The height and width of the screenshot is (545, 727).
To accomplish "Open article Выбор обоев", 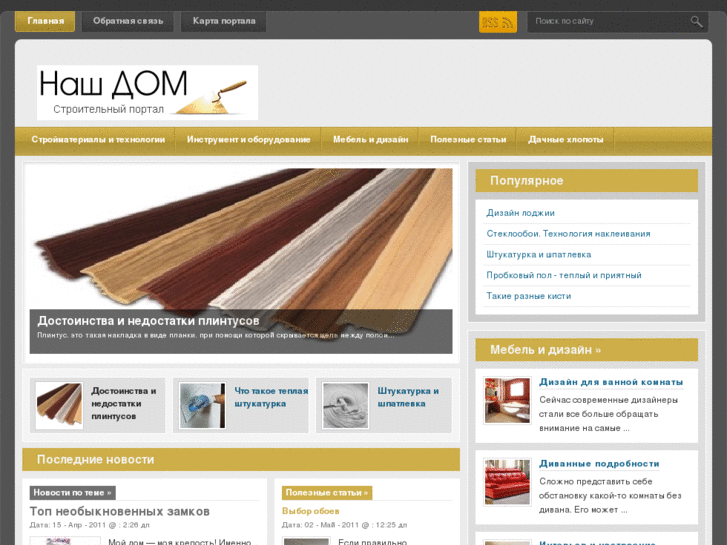I will [x=310, y=511].
